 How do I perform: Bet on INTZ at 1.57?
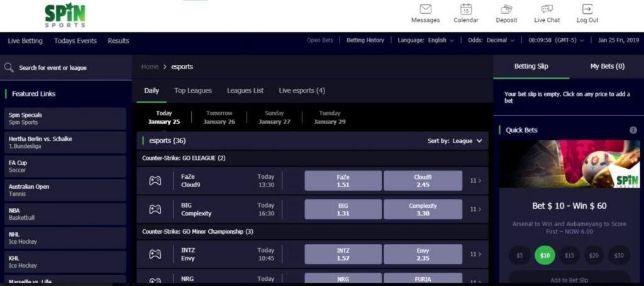(x=343, y=255)
